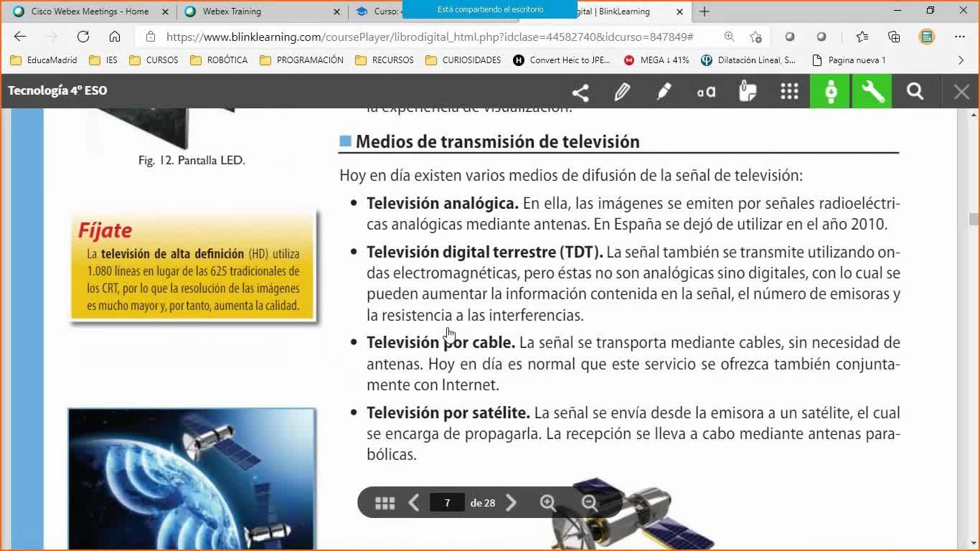Zoom out with the minus magnifier

tap(590, 503)
